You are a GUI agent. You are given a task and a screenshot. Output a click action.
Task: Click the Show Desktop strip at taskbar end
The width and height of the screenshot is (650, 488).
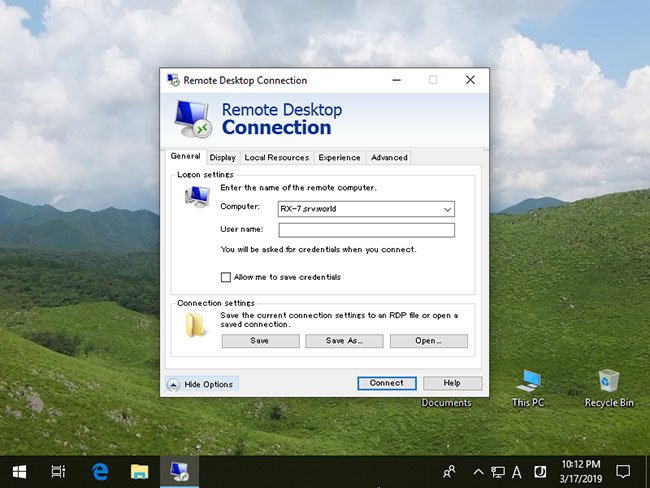click(x=647, y=472)
